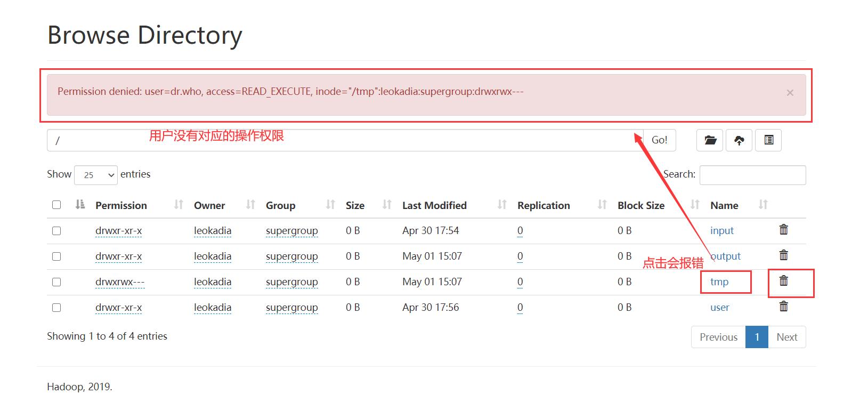Click the Replication column header
The width and height of the screenshot is (868, 402).
pyautogui.click(x=543, y=205)
